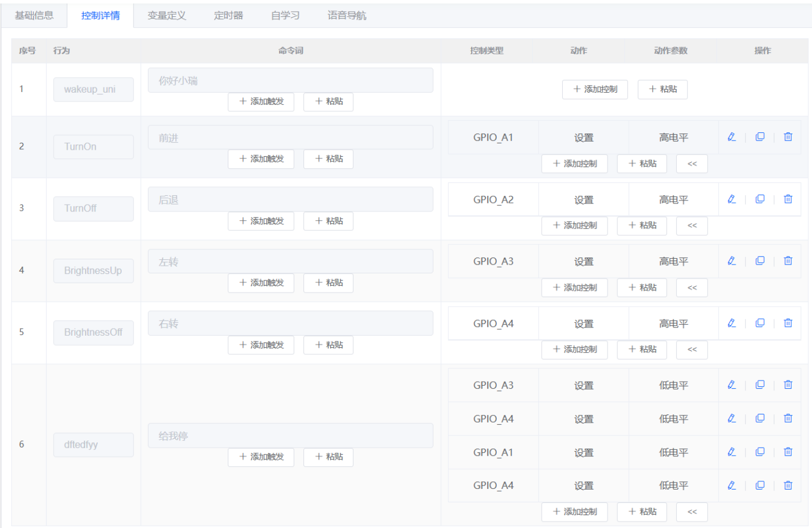
Task: Edit the GPIO_A3 低电平 control in row 6
Action: (x=732, y=385)
